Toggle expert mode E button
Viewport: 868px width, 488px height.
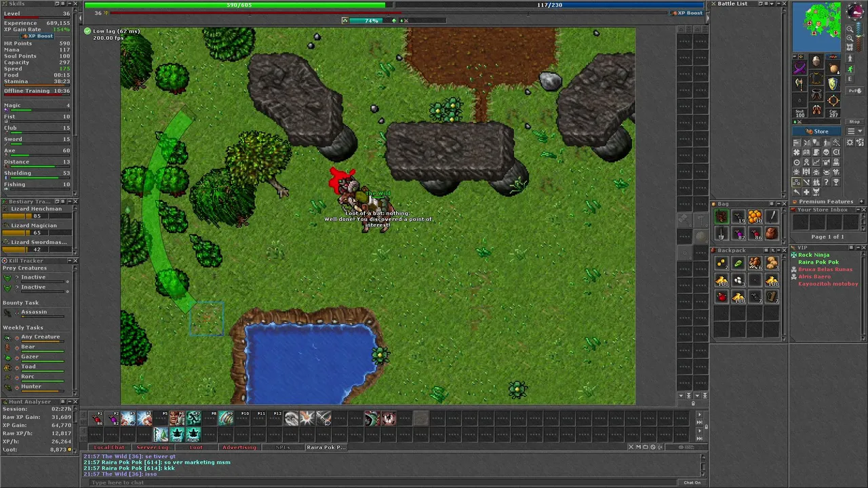850,79
